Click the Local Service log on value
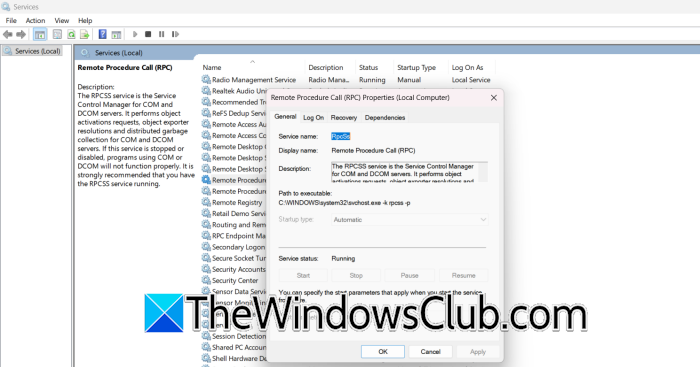Screen dimensions: 700x367 coord(471,79)
